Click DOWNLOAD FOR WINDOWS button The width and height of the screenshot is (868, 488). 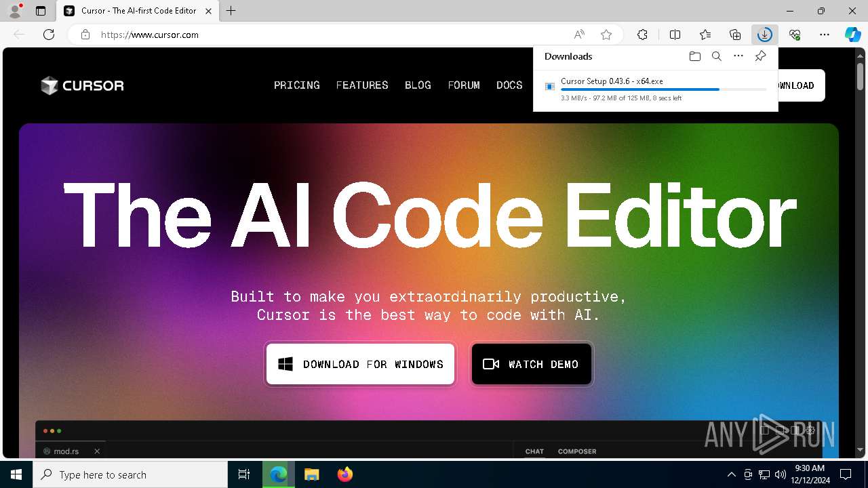[x=360, y=364]
